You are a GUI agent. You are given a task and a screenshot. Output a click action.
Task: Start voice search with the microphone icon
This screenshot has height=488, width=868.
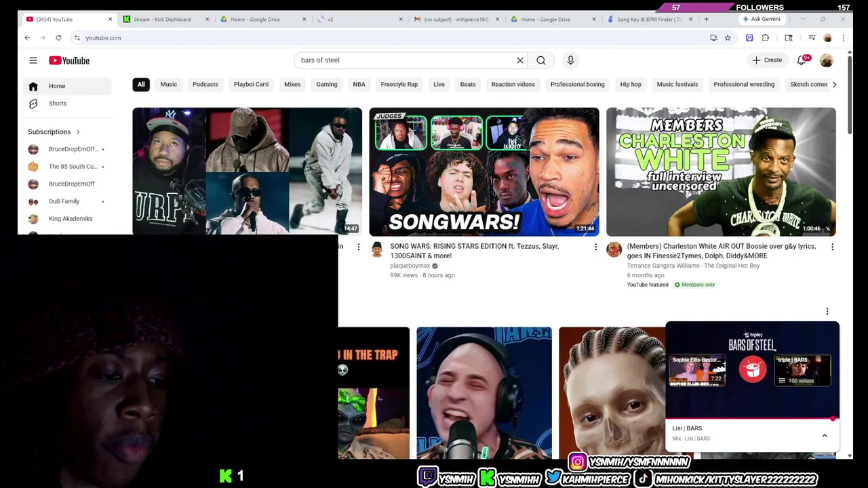pos(570,60)
